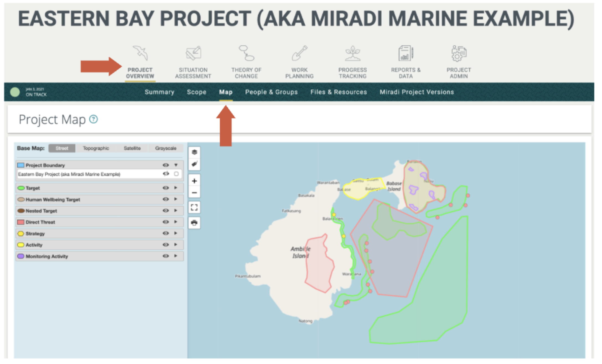This screenshot has width=602, height=364.
Task: Open Situation Assessment via its pencil icon
Action: pos(193,53)
